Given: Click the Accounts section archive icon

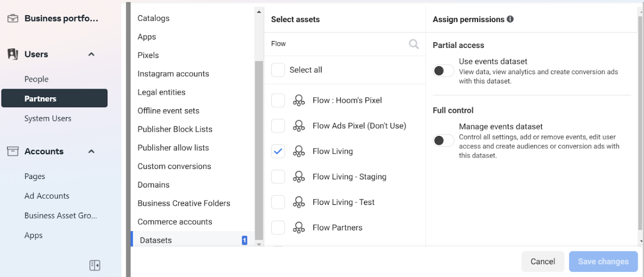Looking at the screenshot, I should click(x=13, y=151).
